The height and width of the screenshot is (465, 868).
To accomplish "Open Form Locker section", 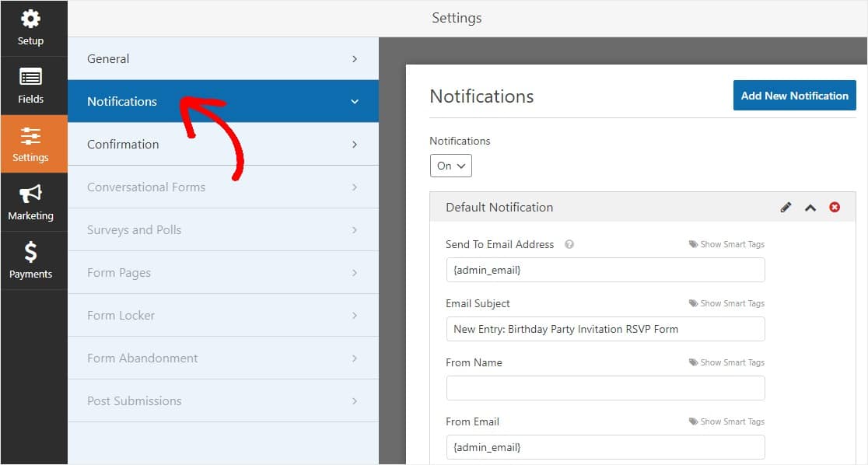I will point(223,315).
